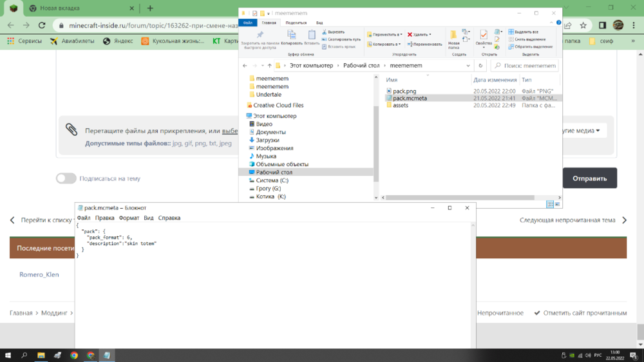
Task: Open notification center in system tray
Action: [x=634, y=356]
